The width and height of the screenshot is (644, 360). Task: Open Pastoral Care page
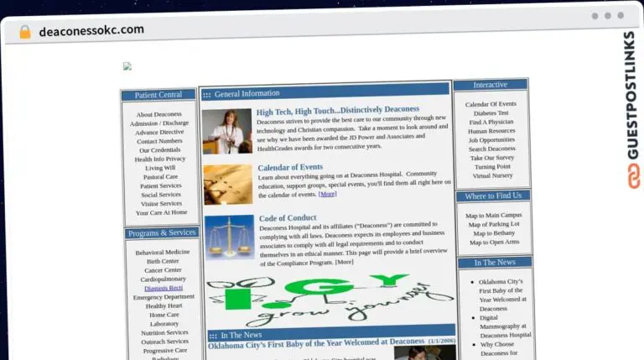pyautogui.click(x=161, y=177)
